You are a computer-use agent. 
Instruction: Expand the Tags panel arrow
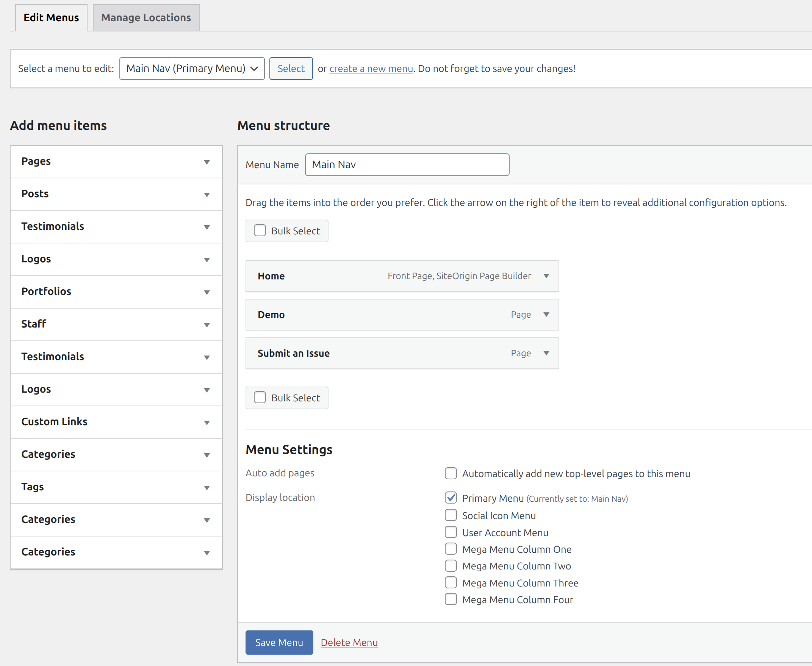[x=207, y=488]
